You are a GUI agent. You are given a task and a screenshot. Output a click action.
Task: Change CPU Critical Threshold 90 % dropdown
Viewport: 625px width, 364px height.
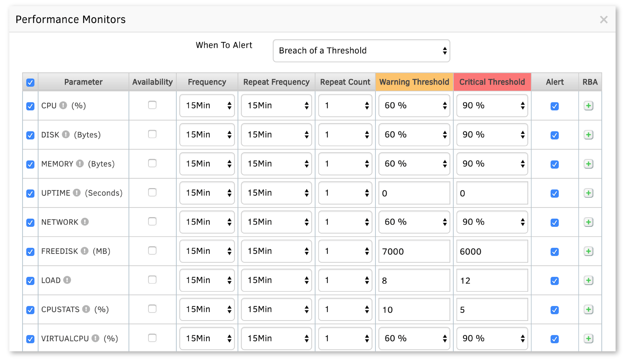[492, 106]
